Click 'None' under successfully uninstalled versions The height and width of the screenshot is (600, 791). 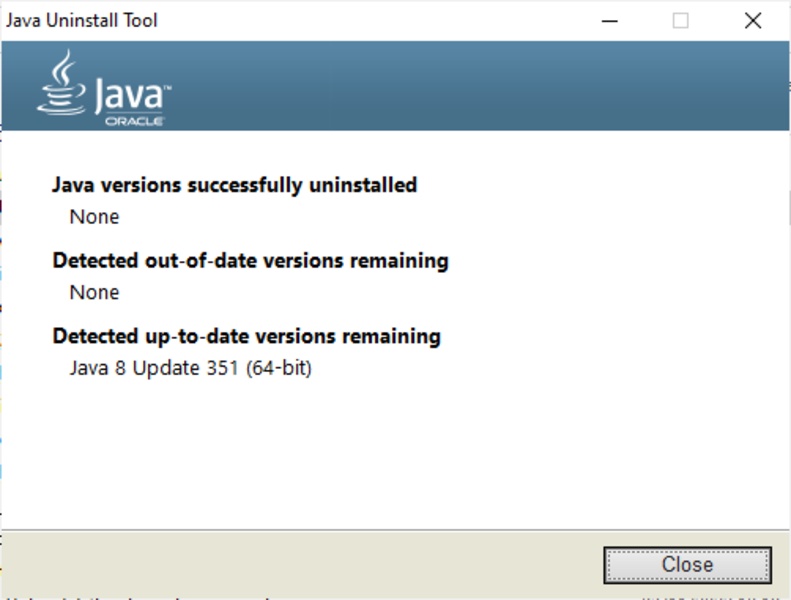pos(94,217)
